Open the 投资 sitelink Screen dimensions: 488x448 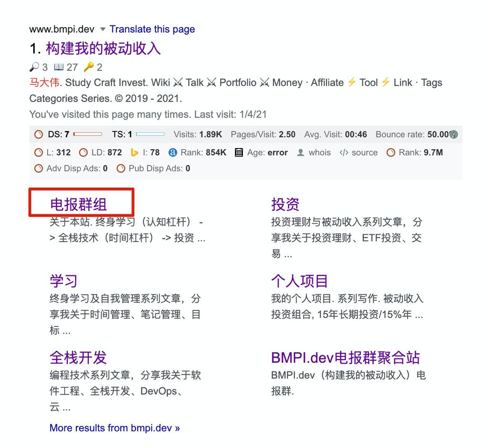pyautogui.click(x=285, y=205)
